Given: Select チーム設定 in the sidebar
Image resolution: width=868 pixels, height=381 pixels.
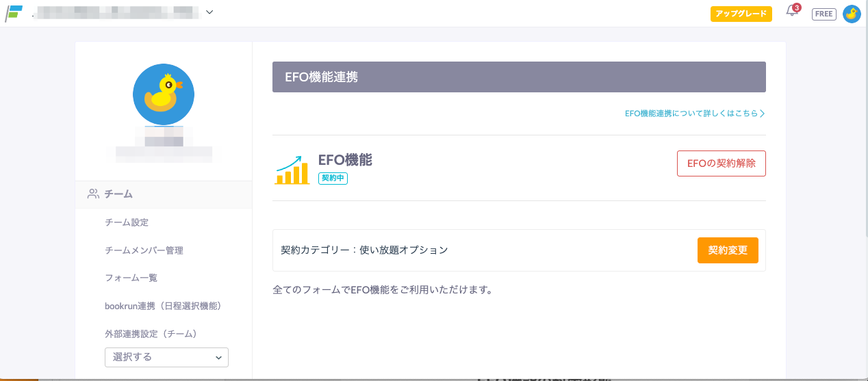Looking at the screenshot, I should click(127, 222).
